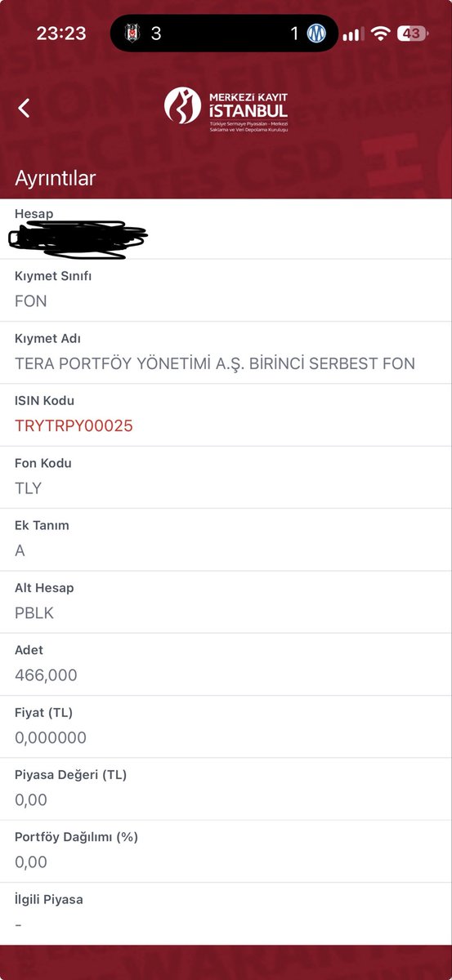452x980 pixels.
Task: Tap the back arrow icon
Action: coord(24,108)
